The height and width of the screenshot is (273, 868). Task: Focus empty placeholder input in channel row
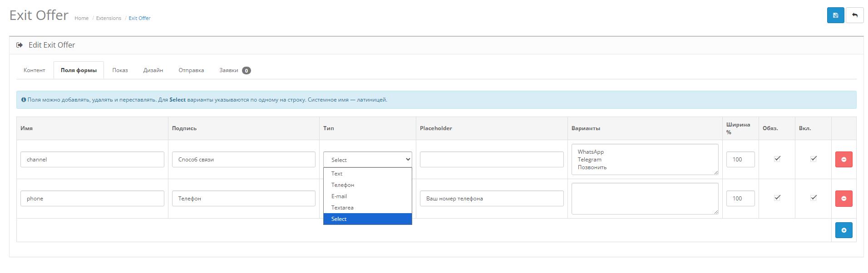[x=492, y=160]
